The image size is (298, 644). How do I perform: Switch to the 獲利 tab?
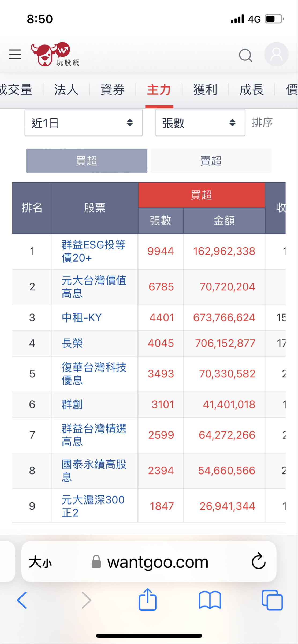[205, 90]
